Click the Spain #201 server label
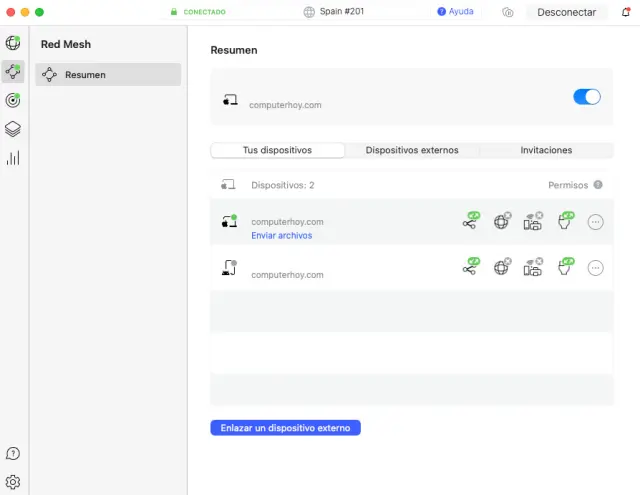The width and height of the screenshot is (640, 495). tap(342, 11)
